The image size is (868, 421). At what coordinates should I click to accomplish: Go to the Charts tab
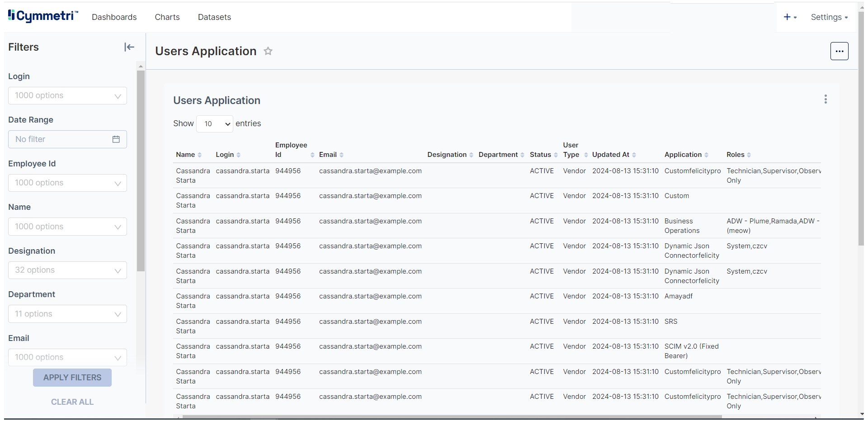click(x=167, y=17)
